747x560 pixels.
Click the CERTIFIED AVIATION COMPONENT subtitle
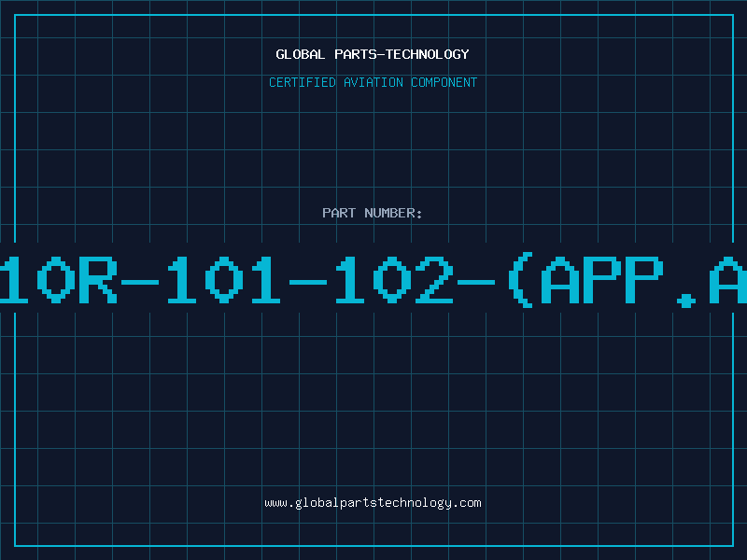(x=373, y=82)
